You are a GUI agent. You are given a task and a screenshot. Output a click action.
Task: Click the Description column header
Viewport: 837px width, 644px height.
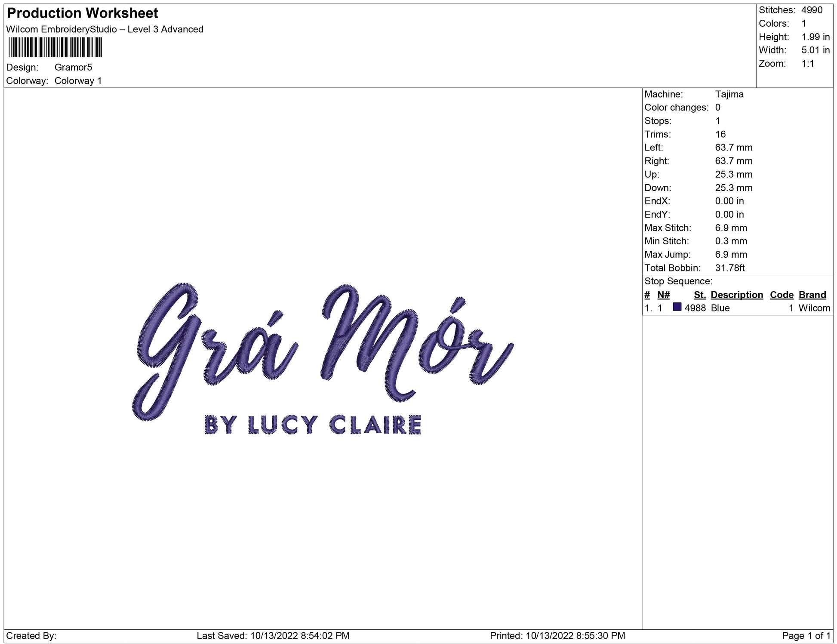click(736, 295)
